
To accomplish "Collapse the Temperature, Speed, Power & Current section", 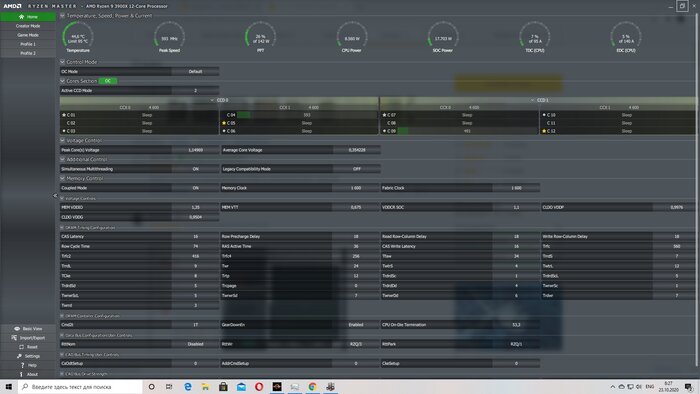I will [x=62, y=16].
